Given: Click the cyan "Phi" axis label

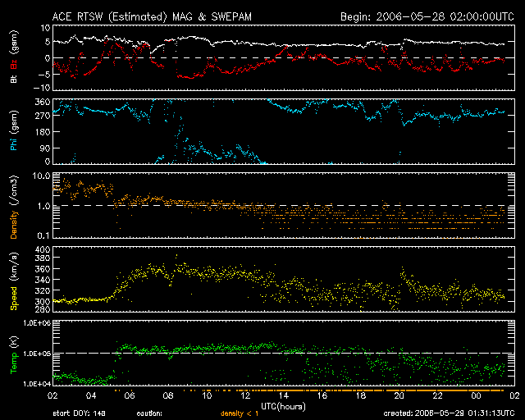Looking at the screenshot, I should pos(14,144).
